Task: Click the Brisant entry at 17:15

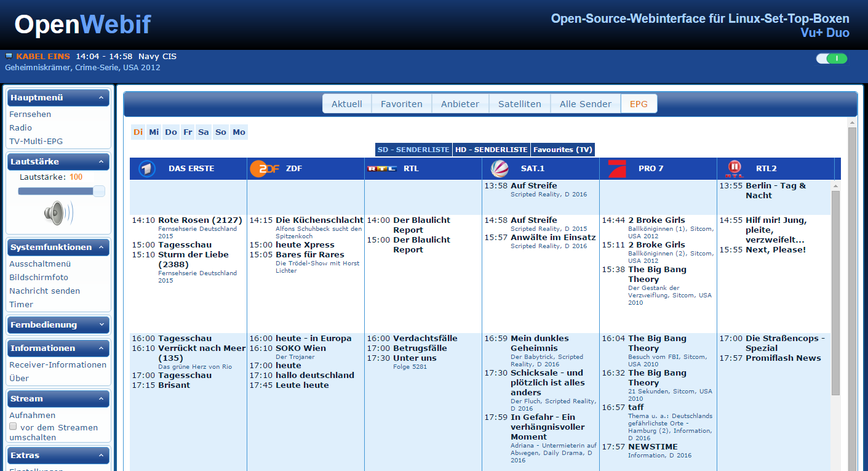Action: 174,385
